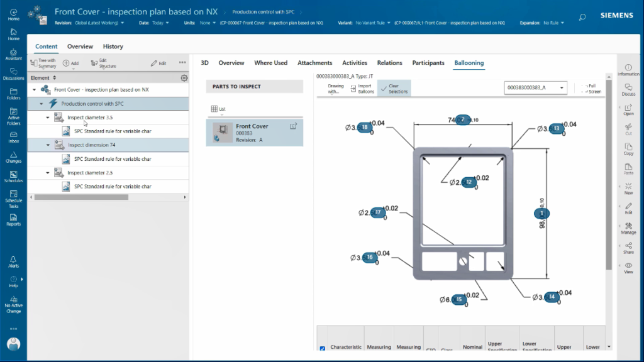Click the Open command in right toolbar
The width and height of the screenshot is (644, 362).
coord(628,109)
